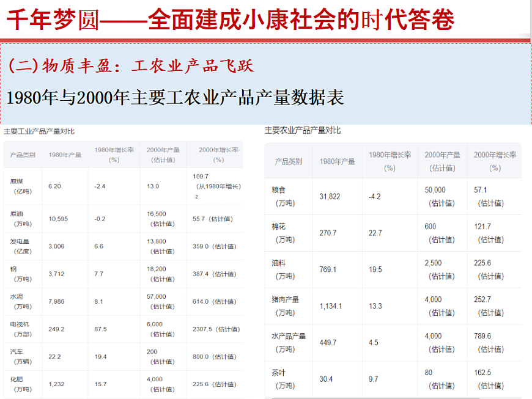Select the 发电量 (亿度) row label
The height and width of the screenshot is (399, 532).
point(21,246)
